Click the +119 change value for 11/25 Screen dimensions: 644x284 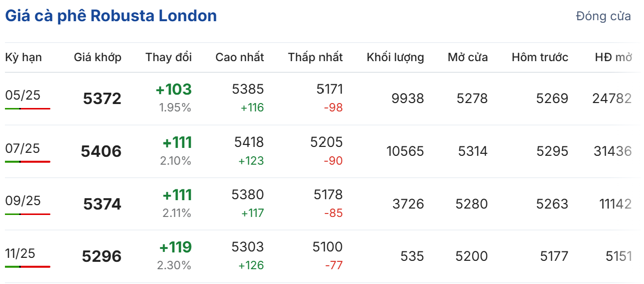point(175,247)
